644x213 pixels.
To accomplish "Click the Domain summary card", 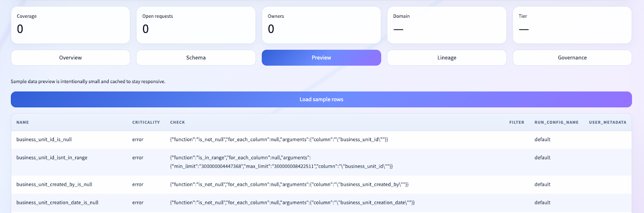I will point(447,25).
